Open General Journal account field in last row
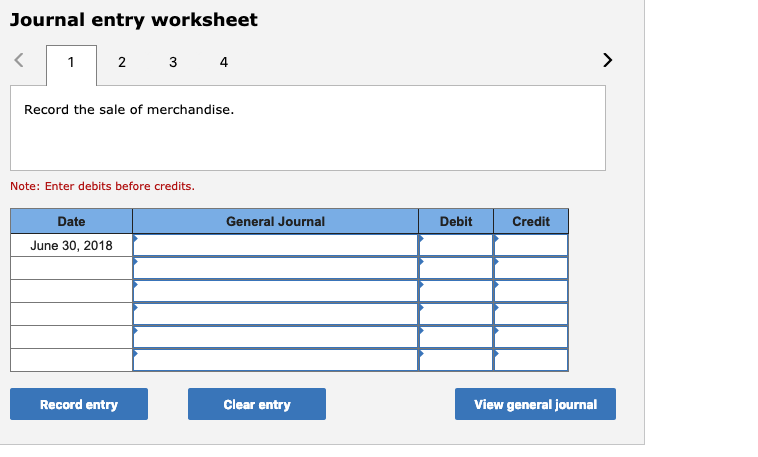Screen dimensions: 758x457 276,360
